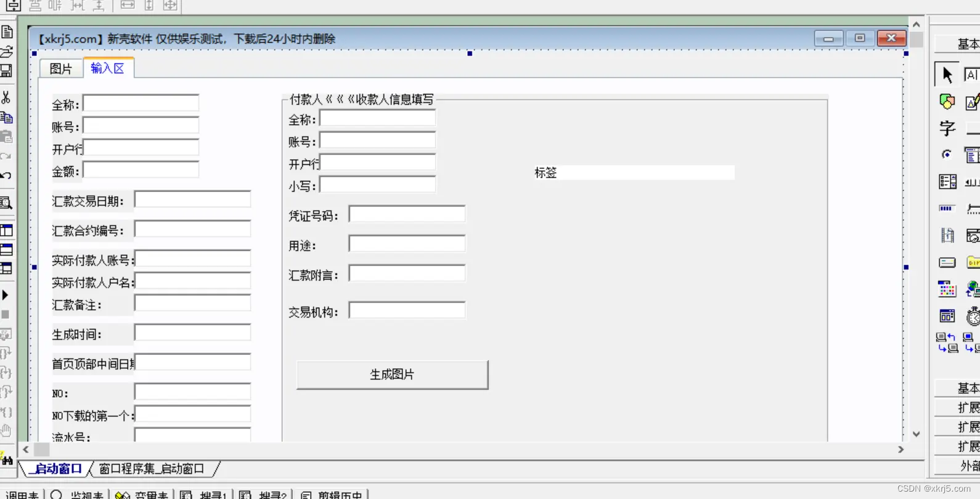This screenshot has width=980, height=499.
Task: Click the horizontal scrollbar left arrow
Action: (x=26, y=450)
